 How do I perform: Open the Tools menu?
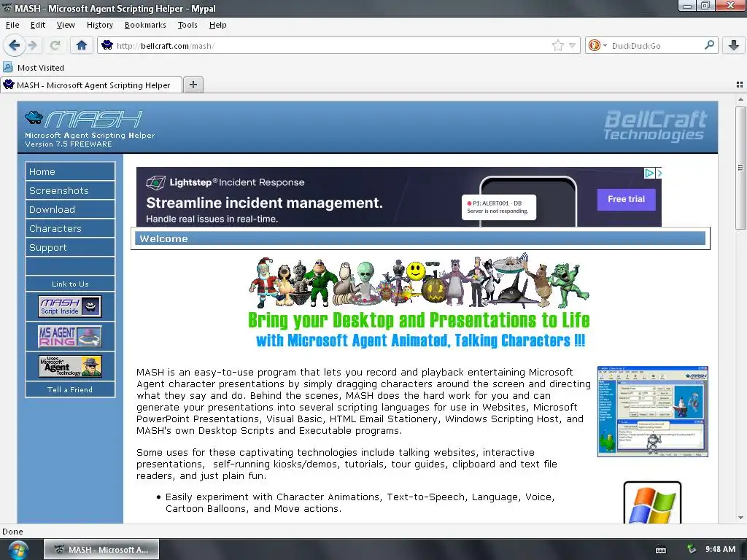pyautogui.click(x=187, y=25)
